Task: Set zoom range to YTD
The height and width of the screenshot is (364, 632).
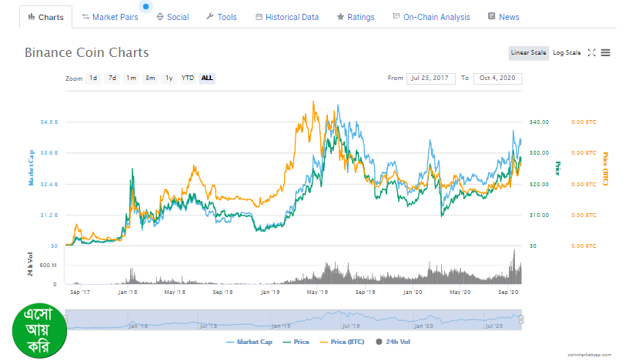Action: pyautogui.click(x=187, y=78)
